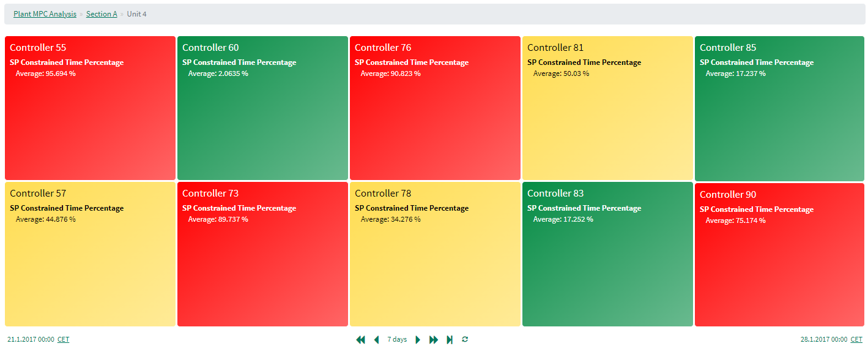Screen dimensions: 868x346
Task: Click Average: 95.694 % value
Action: click(x=46, y=73)
